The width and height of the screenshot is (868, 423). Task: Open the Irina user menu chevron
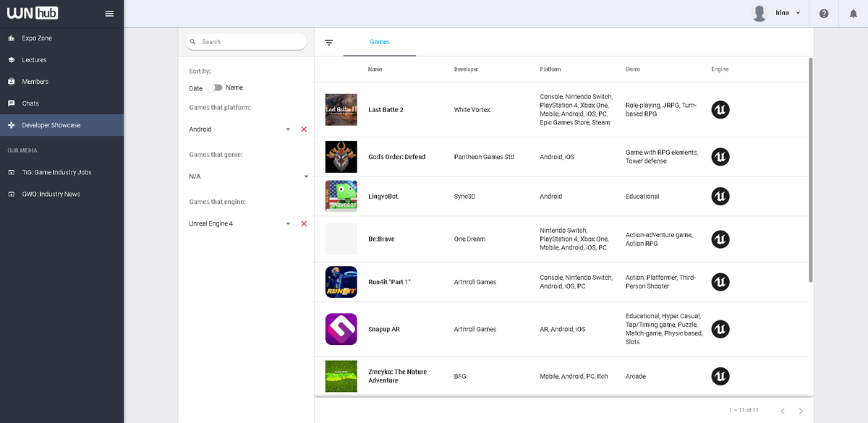tap(798, 13)
